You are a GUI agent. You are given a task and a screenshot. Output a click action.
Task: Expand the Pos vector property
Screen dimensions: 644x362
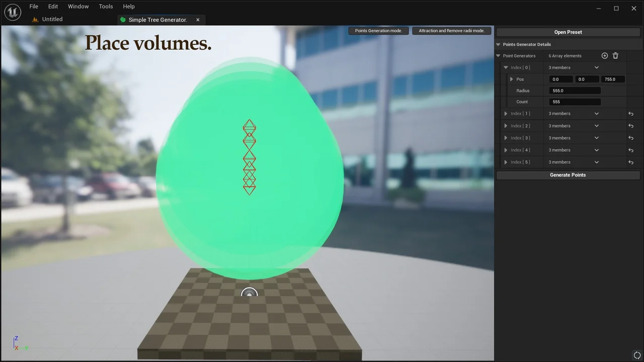512,79
